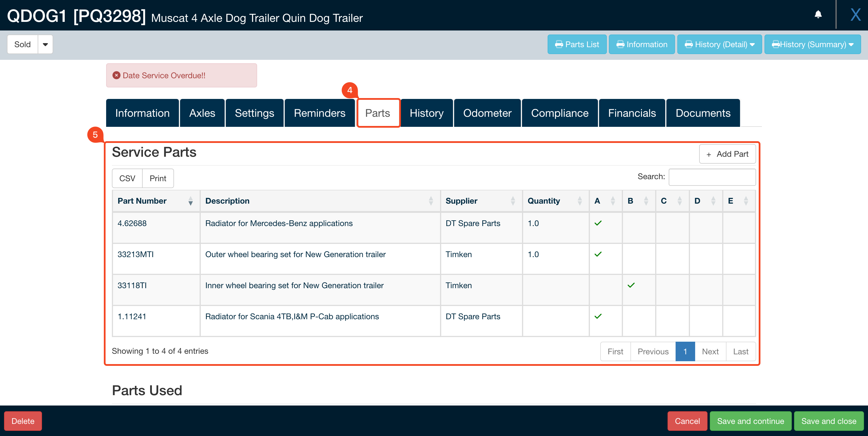Click Save and continue
This screenshot has width=868, height=436.
750,421
